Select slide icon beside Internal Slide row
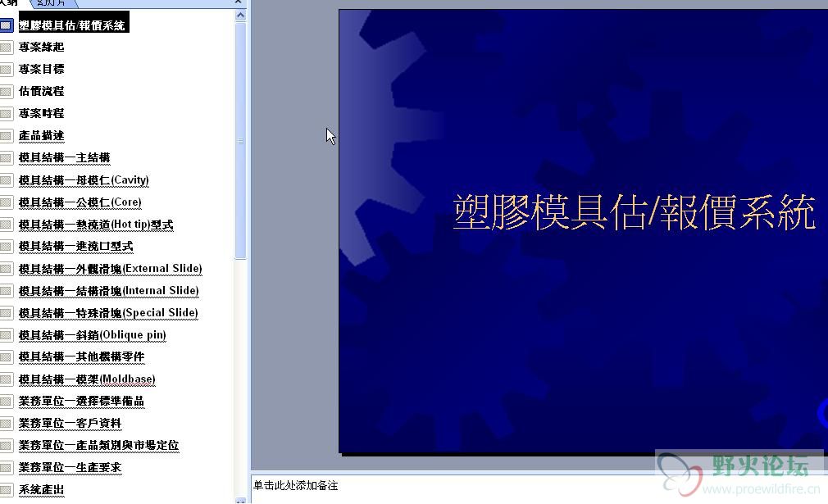828x504 pixels. [x=6, y=291]
